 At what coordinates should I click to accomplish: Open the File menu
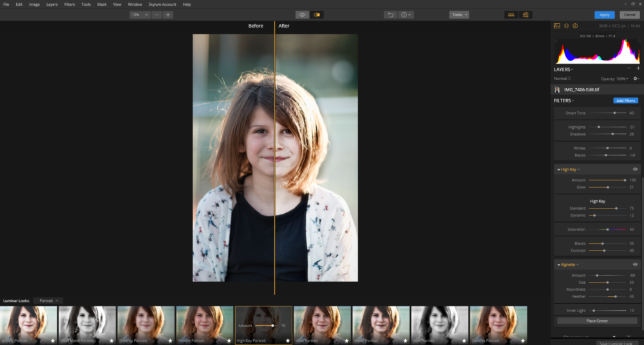coord(6,4)
